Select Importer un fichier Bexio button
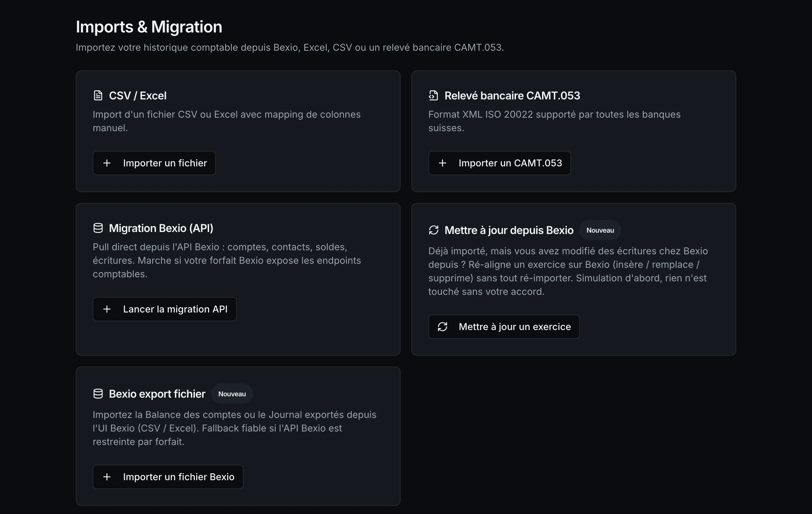The height and width of the screenshot is (514, 812). (x=168, y=477)
